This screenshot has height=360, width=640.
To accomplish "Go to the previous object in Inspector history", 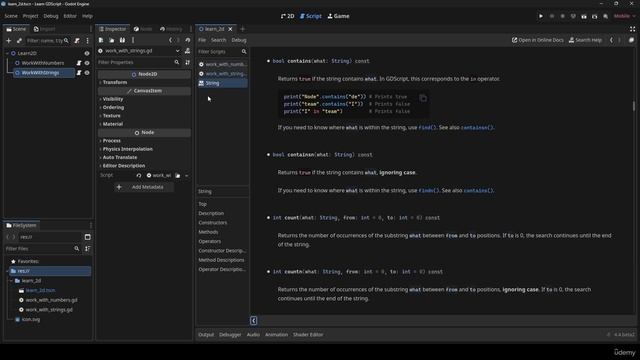I will pyautogui.click(x=171, y=40).
